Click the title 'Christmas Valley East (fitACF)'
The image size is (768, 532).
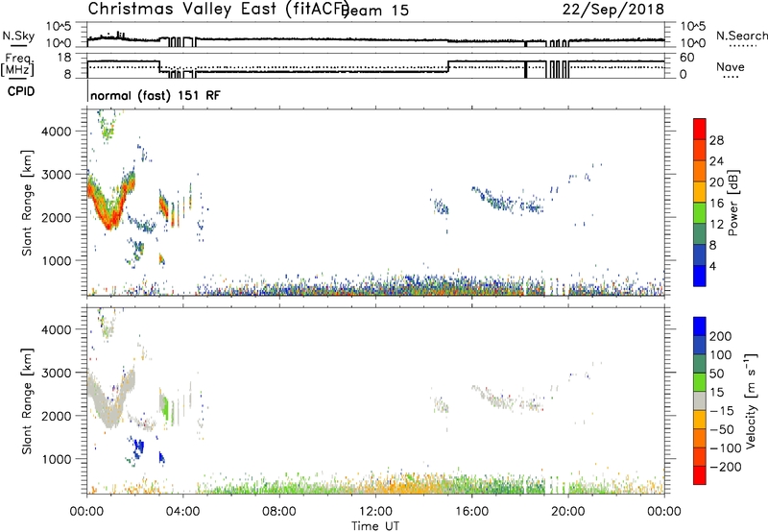(x=218, y=10)
